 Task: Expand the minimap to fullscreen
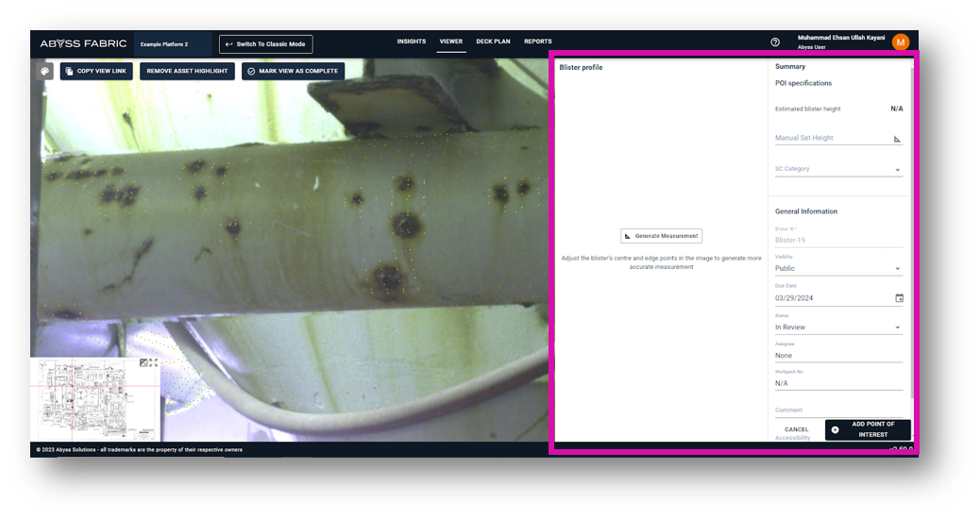153,362
